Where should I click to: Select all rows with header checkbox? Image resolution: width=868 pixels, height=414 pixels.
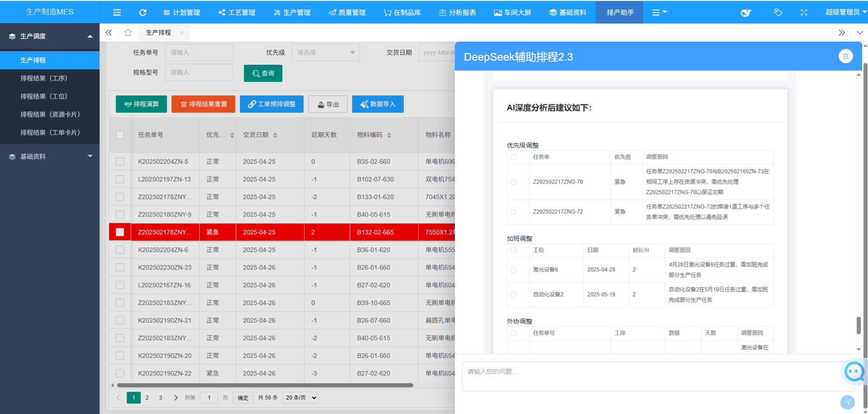(x=120, y=135)
